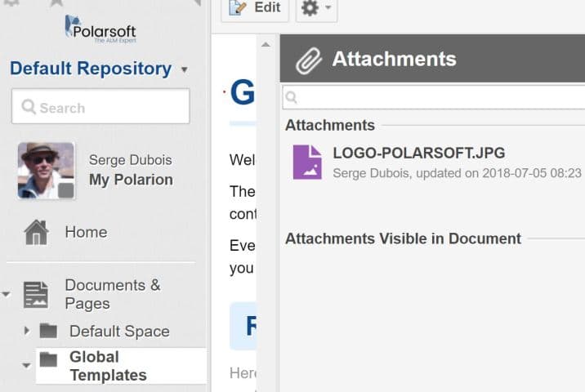Click the sidebar Search field

[x=100, y=107]
